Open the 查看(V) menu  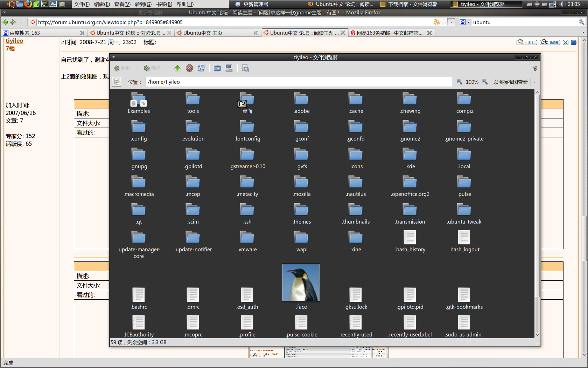tap(122, 4)
